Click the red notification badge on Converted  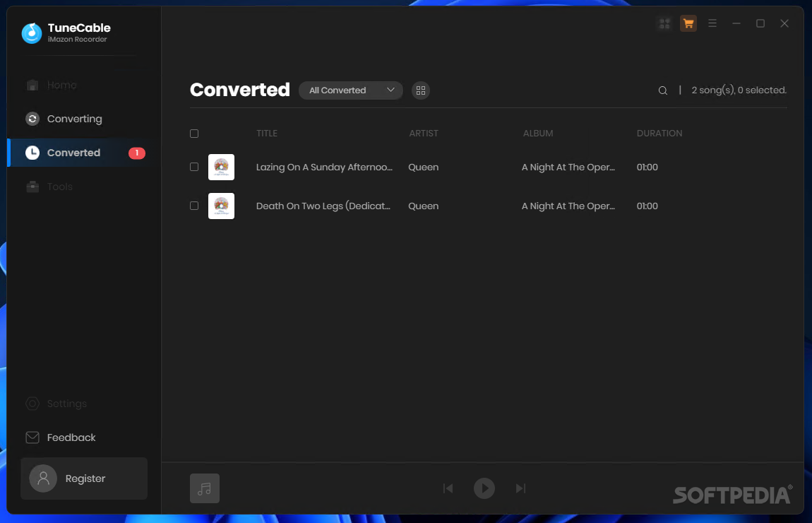click(x=137, y=153)
